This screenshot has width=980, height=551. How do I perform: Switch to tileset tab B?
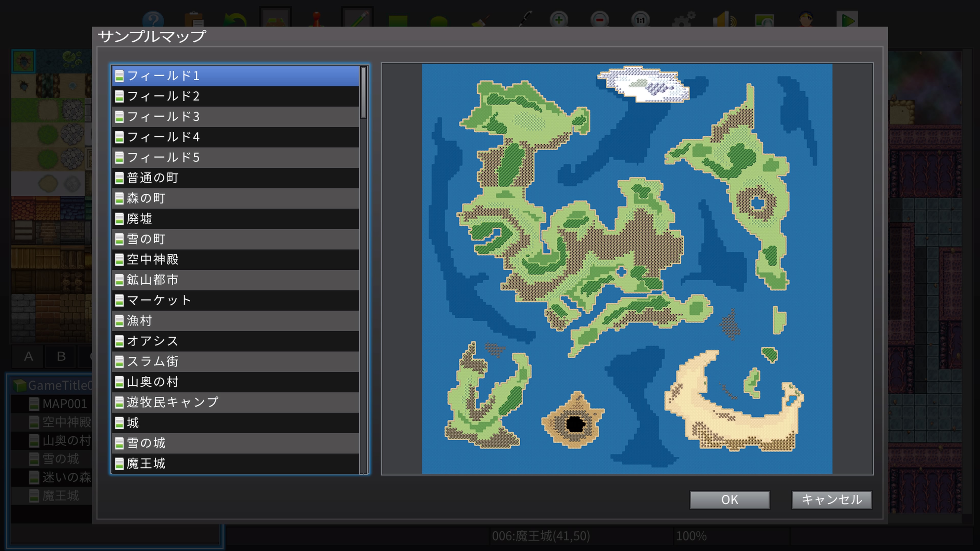[61, 356]
